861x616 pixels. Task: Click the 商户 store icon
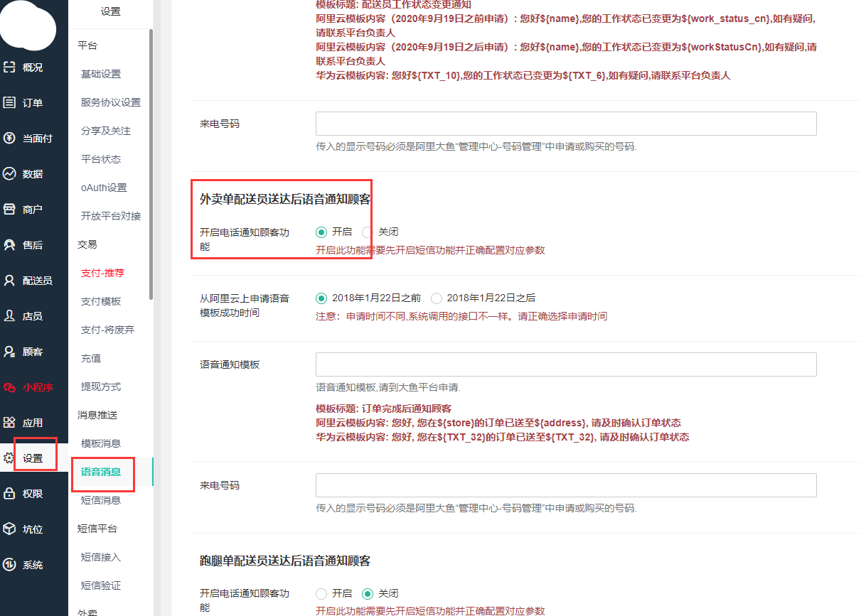9,210
